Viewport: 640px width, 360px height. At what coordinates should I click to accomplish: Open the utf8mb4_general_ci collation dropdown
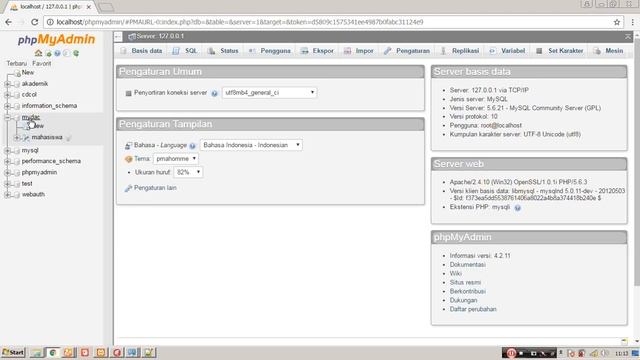269,93
